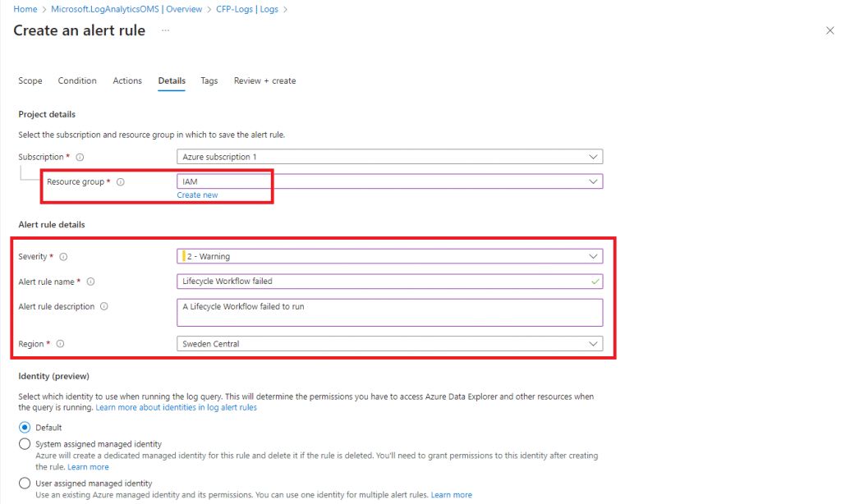Viewport: 841px width, 504px height.
Task: Go to the Review + create tab
Action: [264, 80]
